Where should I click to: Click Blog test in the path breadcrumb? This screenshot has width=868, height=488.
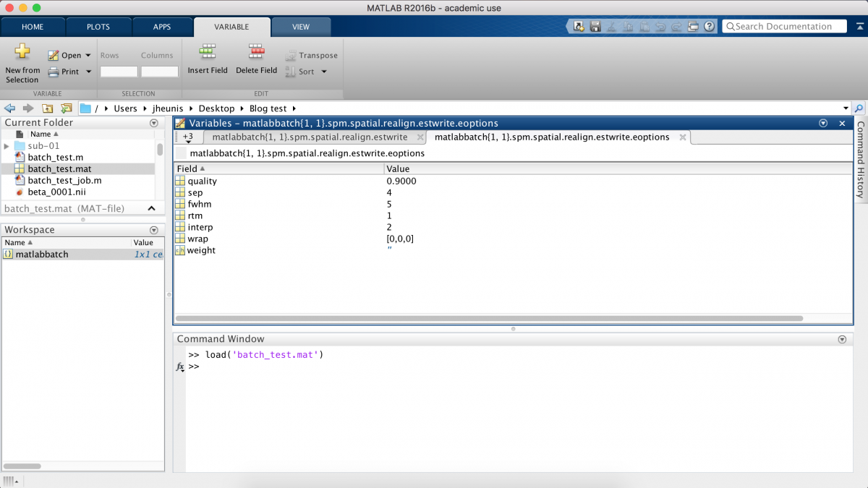click(268, 108)
